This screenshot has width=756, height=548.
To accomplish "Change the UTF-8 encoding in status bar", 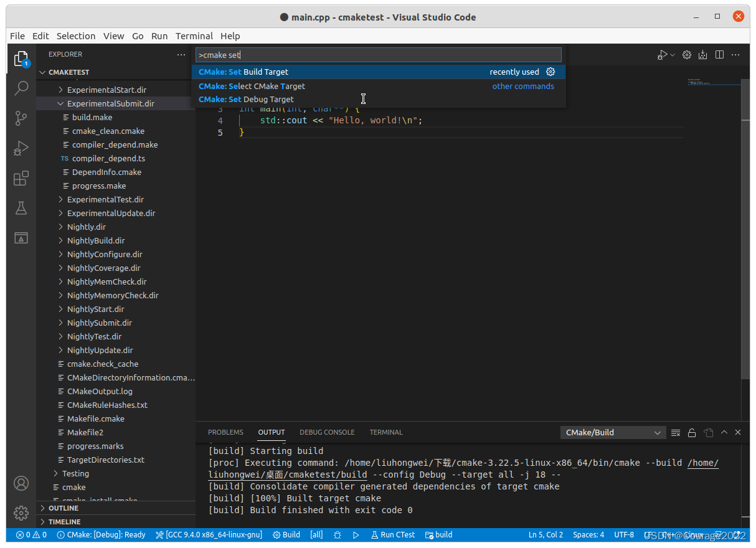I will coord(624,535).
